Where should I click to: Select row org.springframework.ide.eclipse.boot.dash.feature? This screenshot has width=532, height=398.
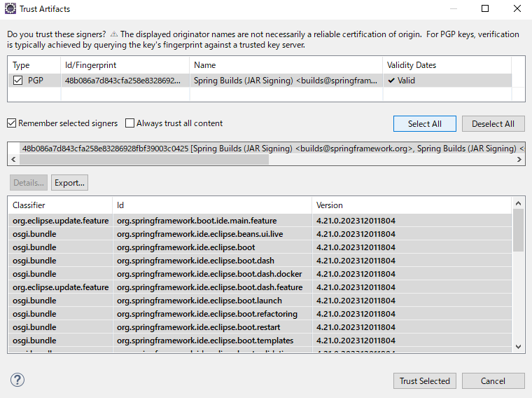pyautogui.click(x=260, y=287)
